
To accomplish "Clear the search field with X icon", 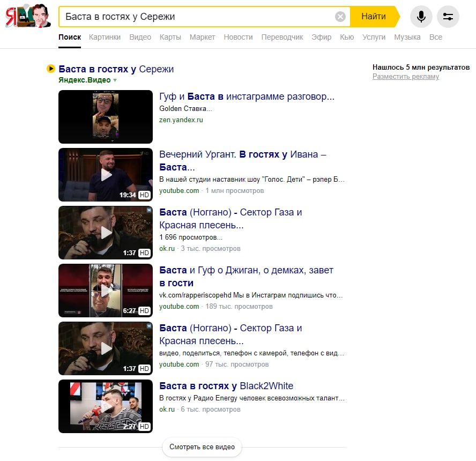I will (x=340, y=17).
